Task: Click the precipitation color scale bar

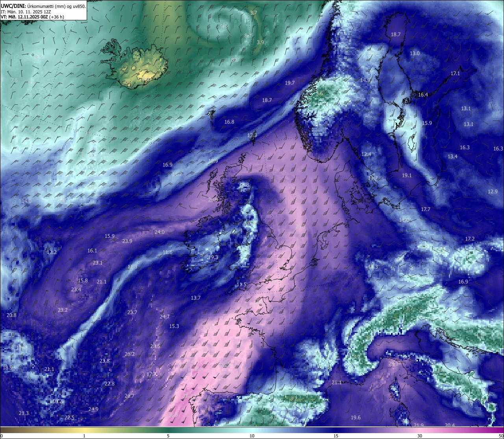Action: tap(252, 430)
